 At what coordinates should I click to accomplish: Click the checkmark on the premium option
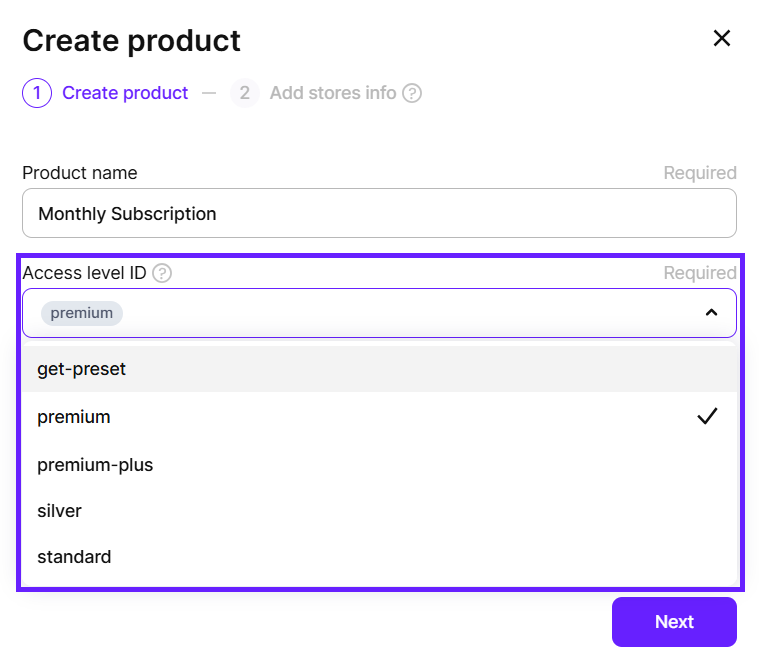(707, 417)
